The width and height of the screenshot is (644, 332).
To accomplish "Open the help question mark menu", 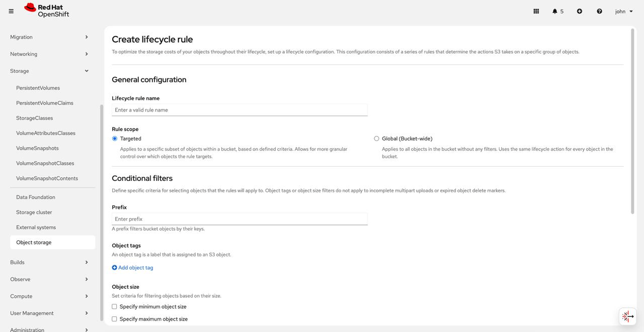I will (x=599, y=11).
